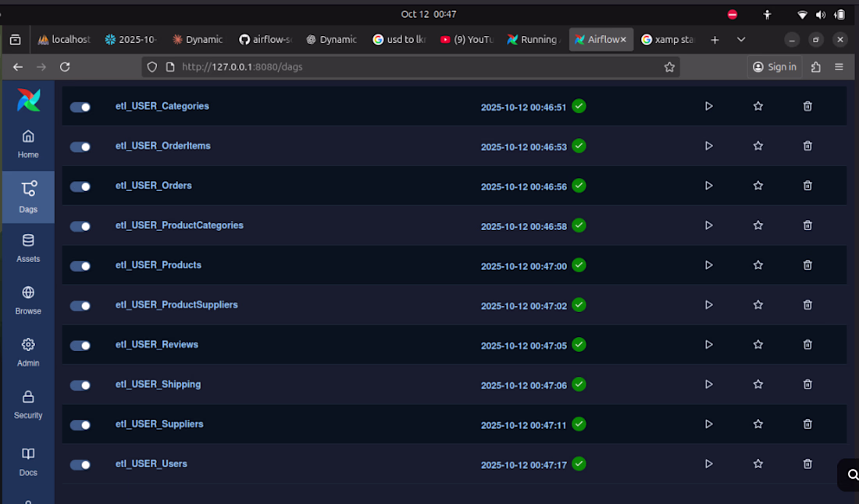Click Sign in button in Firefox
This screenshot has height=504, width=859.
(x=775, y=67)
